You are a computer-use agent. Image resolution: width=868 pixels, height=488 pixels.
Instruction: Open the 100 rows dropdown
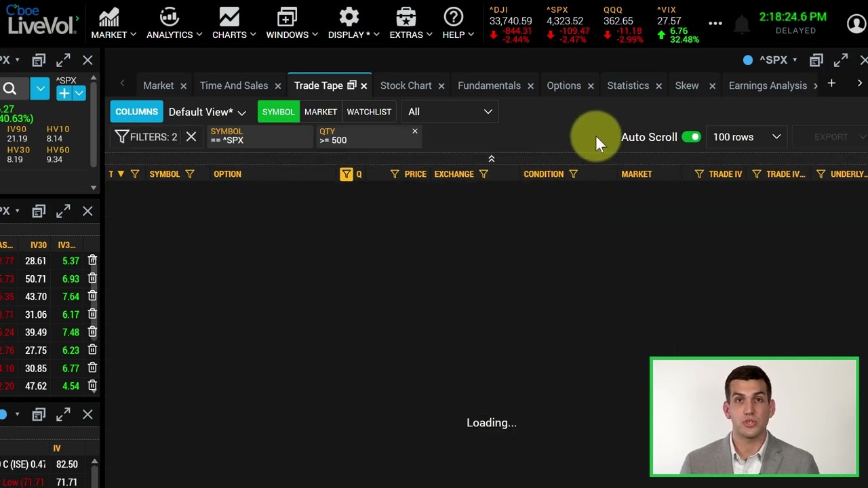point(747,137)
